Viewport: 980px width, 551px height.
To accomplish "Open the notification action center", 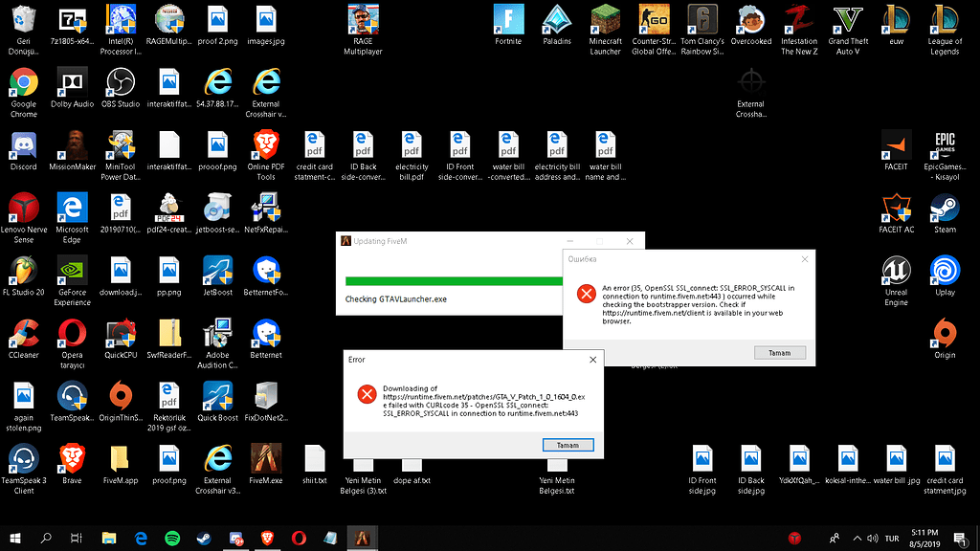I will pyautogui.click(x=960, y=538).
